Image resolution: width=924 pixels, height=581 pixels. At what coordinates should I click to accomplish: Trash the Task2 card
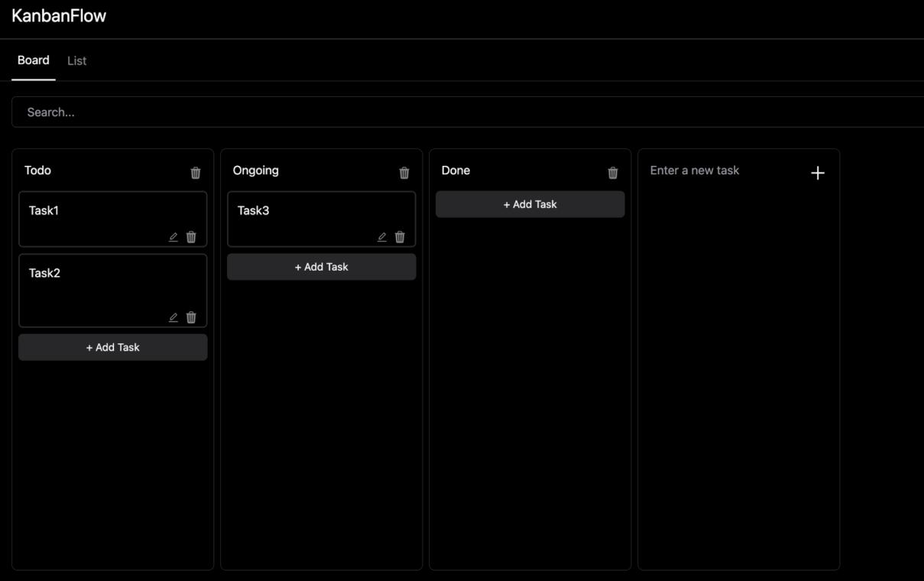pyautogui.click(x=191, y=317)
